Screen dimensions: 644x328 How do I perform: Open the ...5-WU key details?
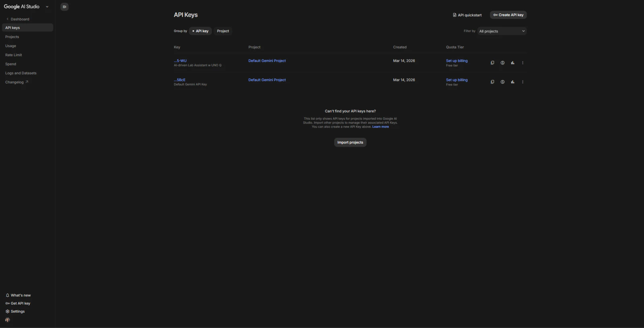[180, 61]
